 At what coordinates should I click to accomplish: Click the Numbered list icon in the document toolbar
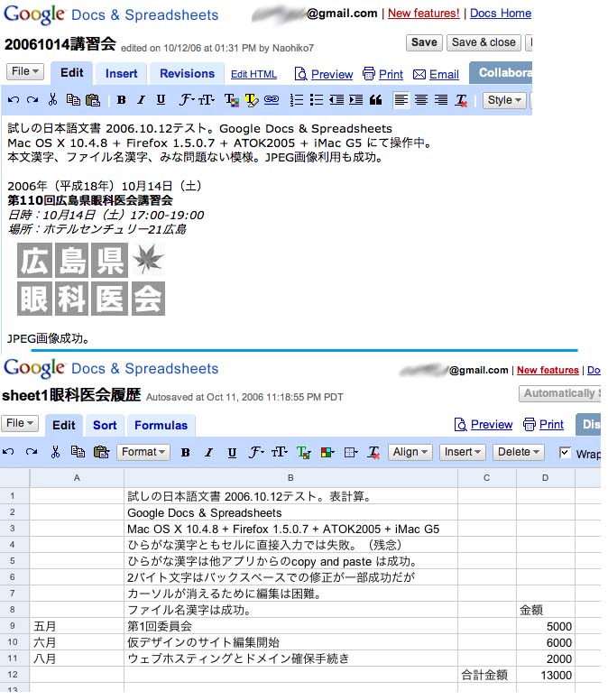coord(297,100)
